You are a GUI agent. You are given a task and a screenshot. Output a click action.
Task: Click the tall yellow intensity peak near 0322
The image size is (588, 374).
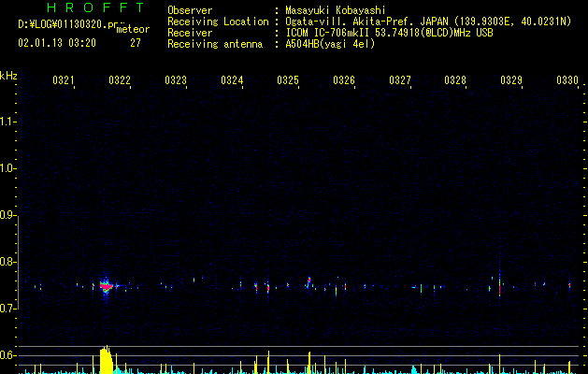point(107,359)
